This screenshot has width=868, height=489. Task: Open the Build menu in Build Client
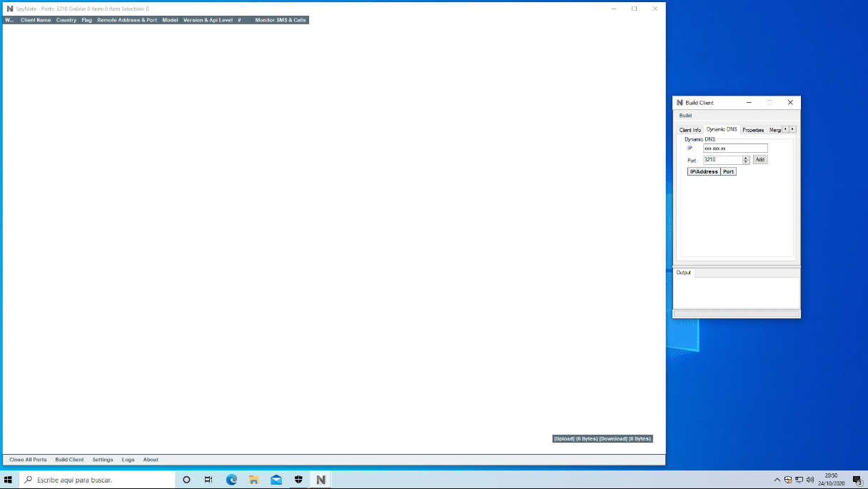point(685,116)
